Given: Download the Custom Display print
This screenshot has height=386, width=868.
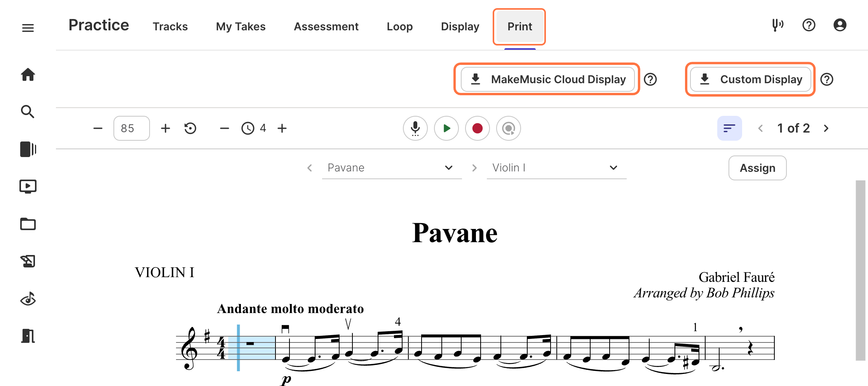Looking at the screenshot, I should [x=750, y=80].
